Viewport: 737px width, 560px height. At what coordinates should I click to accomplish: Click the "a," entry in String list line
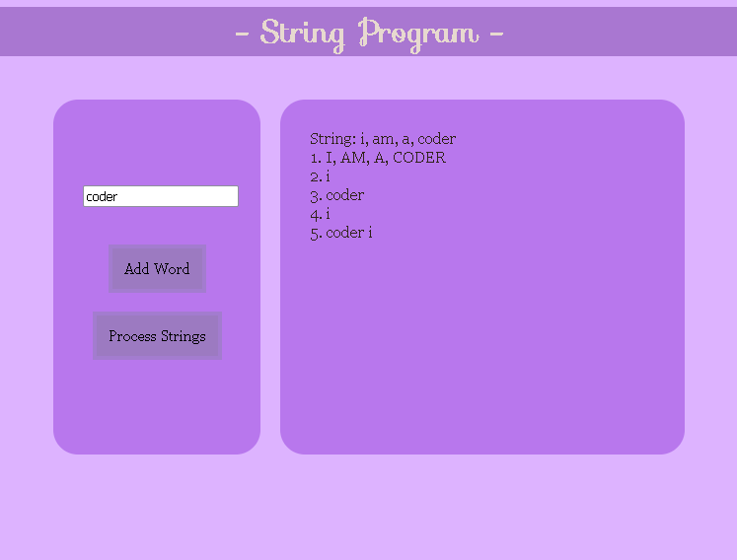click(x=407, y=139)
